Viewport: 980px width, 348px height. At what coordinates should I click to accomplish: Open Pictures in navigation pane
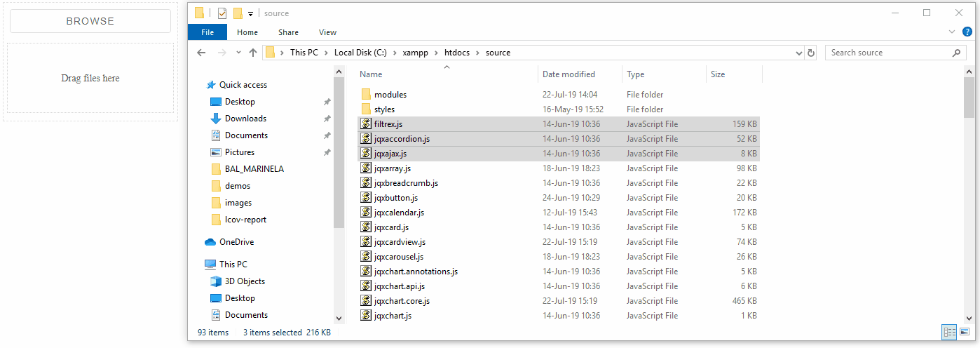point(240,152)
